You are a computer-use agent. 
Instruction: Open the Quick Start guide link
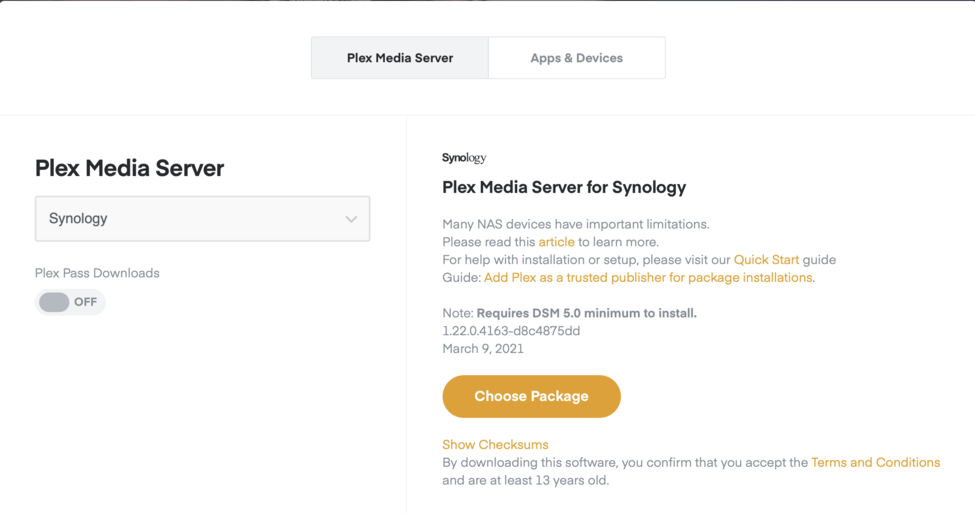[x=766, y=260]
